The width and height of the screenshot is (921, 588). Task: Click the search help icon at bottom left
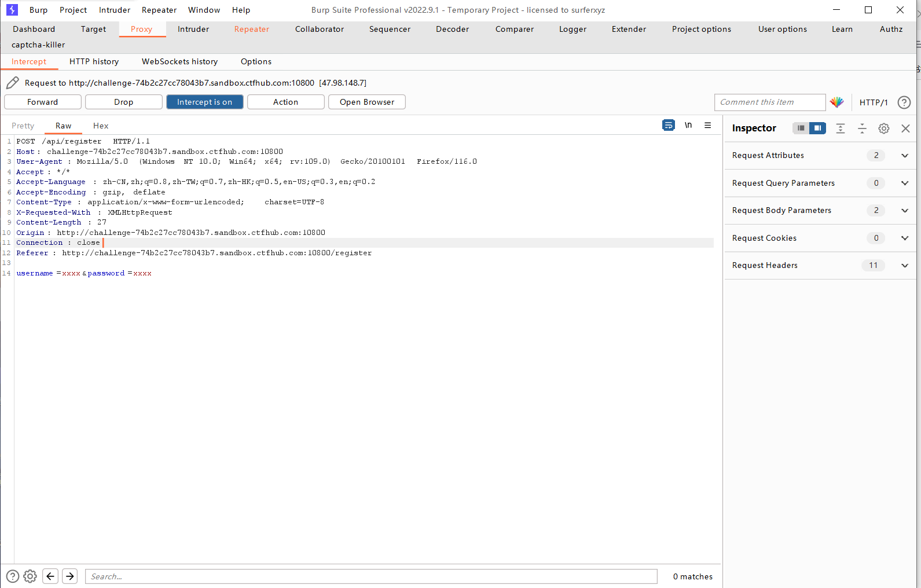pyautogui.click(x=13, y=576)
